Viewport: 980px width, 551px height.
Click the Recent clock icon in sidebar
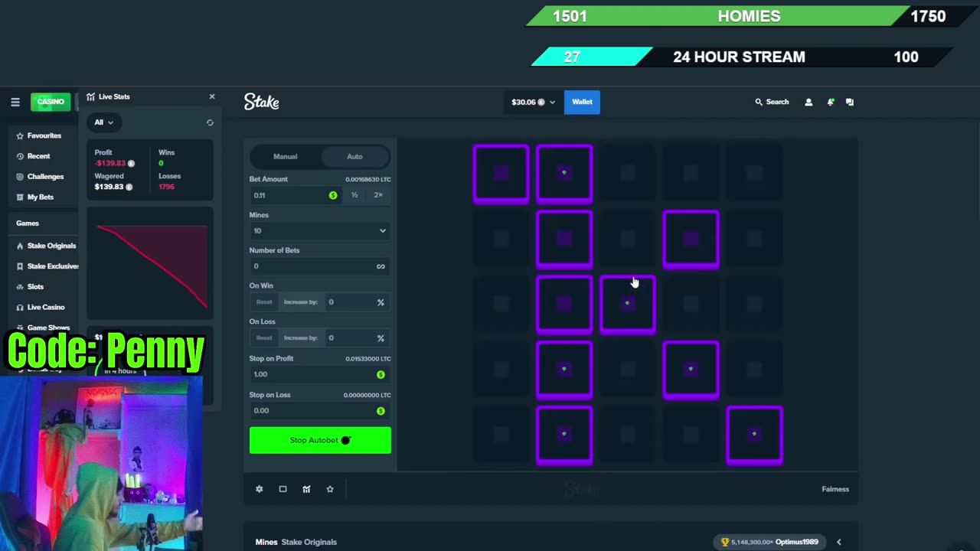coord(20,156)
